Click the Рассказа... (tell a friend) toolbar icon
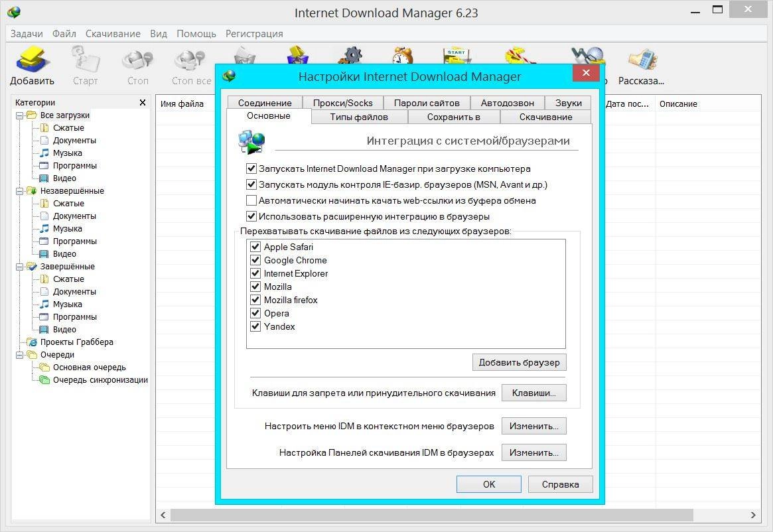This screenshot has width=773, height=532. [x=642, y=59]
